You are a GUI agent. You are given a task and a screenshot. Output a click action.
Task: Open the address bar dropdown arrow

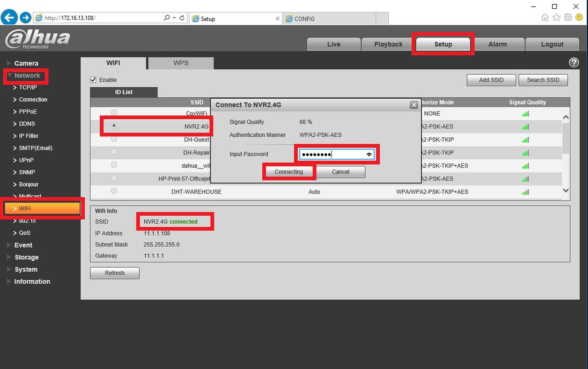coord(175,18)
